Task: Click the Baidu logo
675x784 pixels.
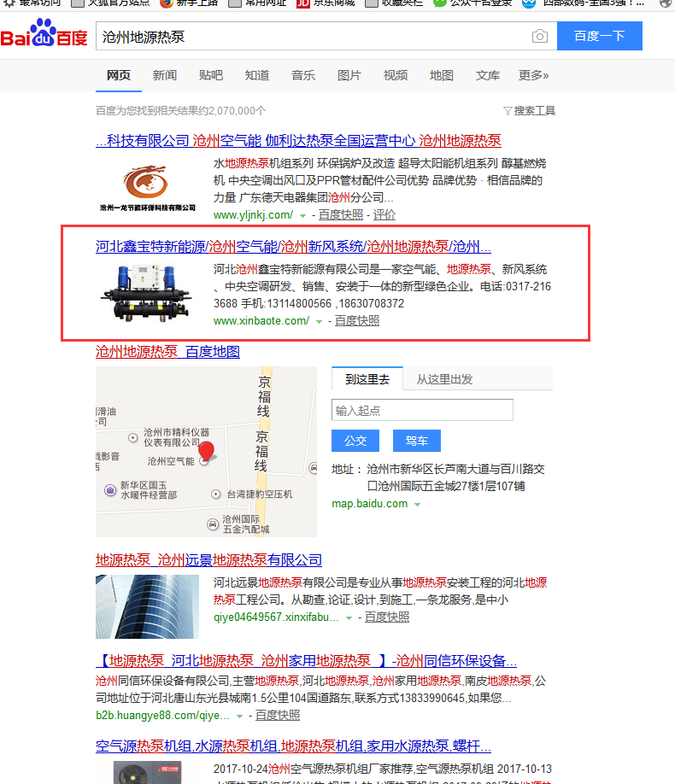Action: pos(44,33)
